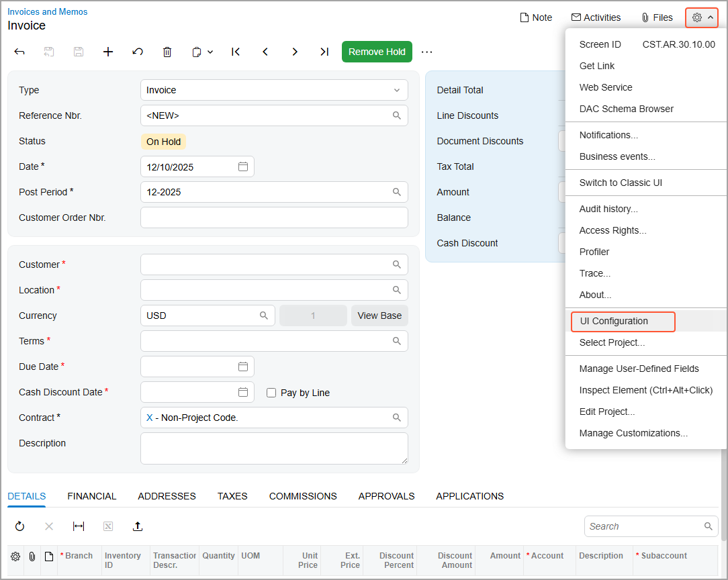This screenshot has width=728, height=580.
Task: Select UI Configuration menu item
Action: click(x=646, y=321)
